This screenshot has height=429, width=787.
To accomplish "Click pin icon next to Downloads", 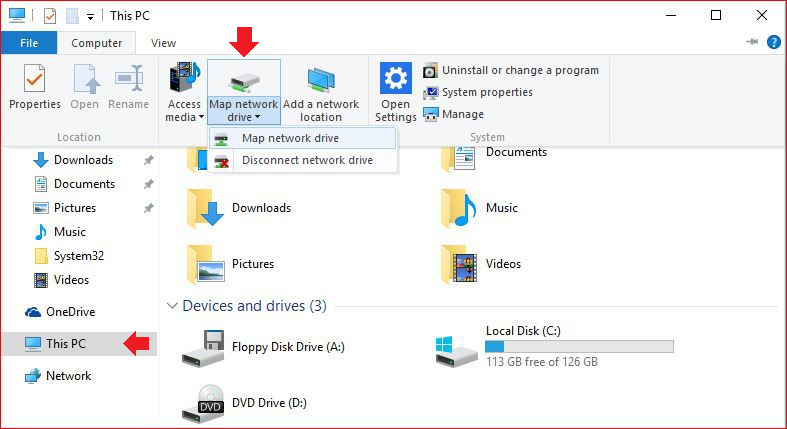I will tap(149, 160).
